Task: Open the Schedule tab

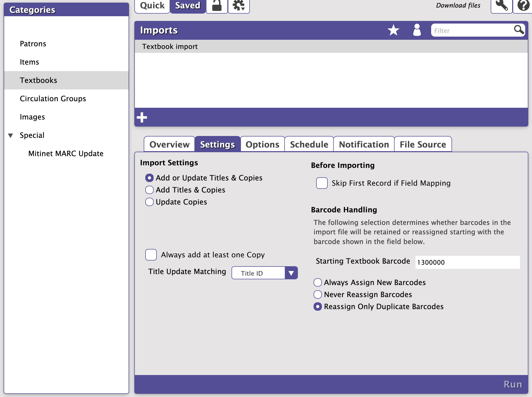Action: coord(309,144)
